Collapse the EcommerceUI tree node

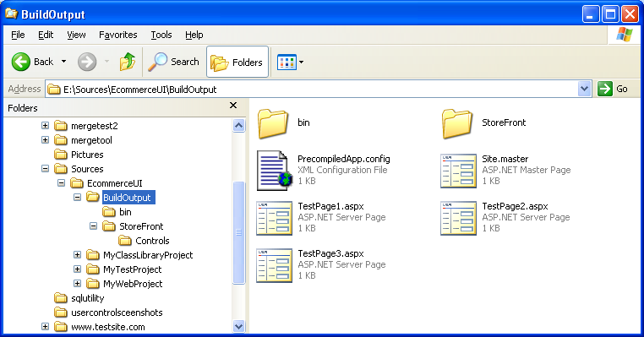pos(61,183)
